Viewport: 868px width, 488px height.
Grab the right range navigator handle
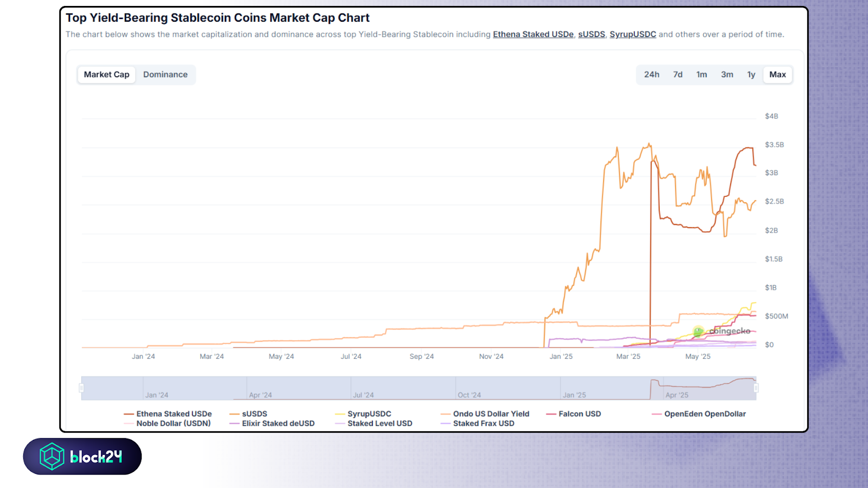point(756,388)
